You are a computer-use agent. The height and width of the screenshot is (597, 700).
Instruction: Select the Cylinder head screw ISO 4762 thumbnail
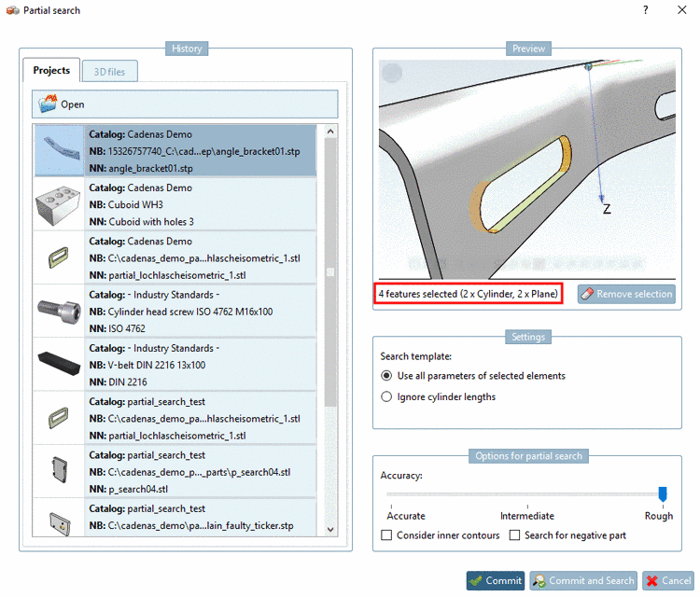click(59, 311)
